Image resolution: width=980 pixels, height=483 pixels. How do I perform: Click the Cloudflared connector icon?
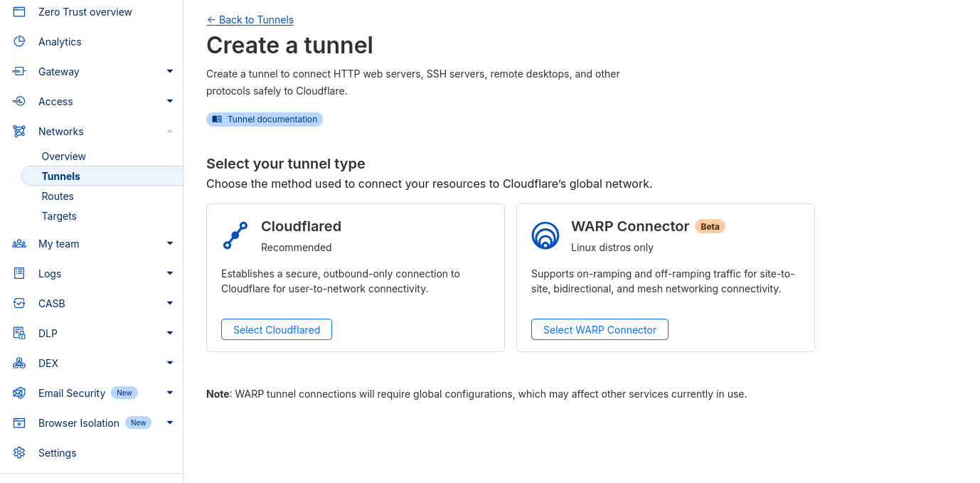pos(235,235)
